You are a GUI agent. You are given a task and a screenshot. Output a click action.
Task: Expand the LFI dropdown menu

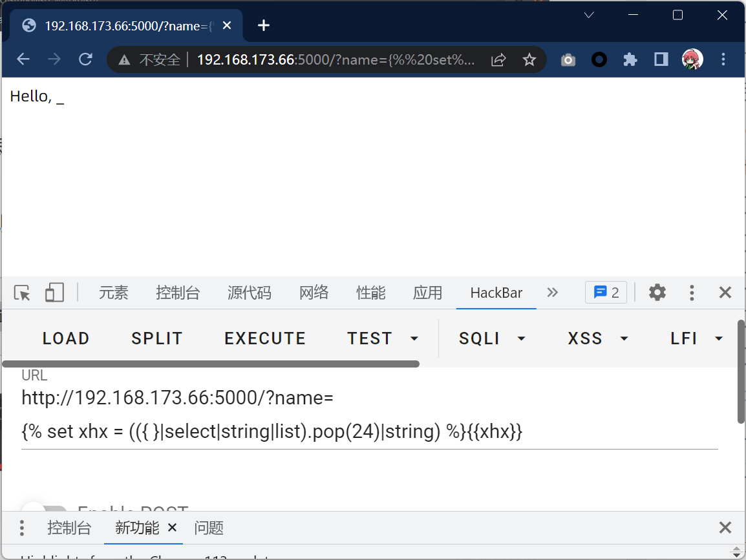(696, 338)
